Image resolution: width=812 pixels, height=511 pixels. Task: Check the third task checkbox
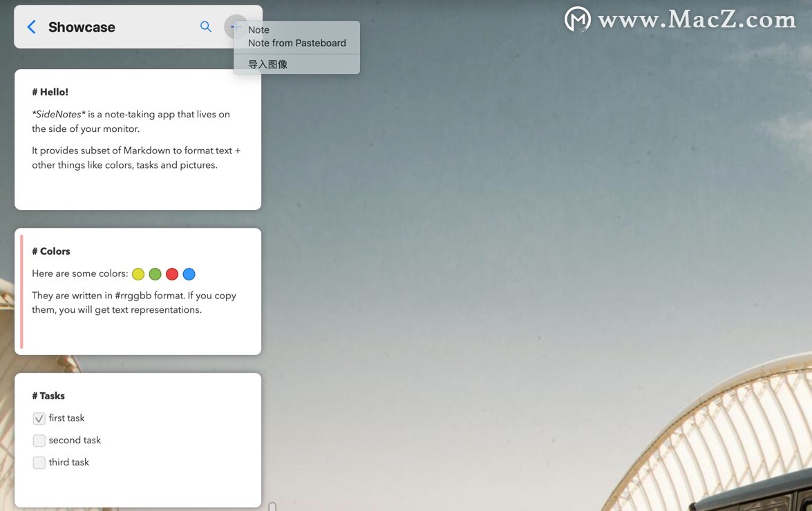pos(39,463)
